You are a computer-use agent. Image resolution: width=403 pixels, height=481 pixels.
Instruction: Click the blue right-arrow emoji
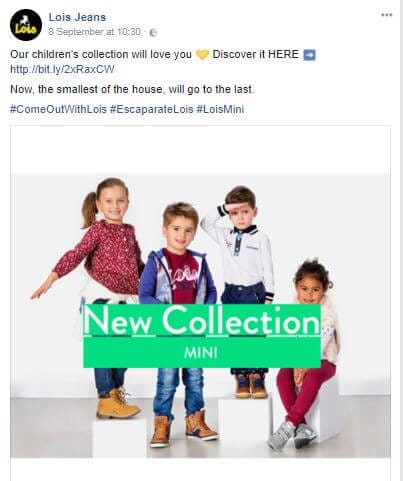(x=309, y=55)
